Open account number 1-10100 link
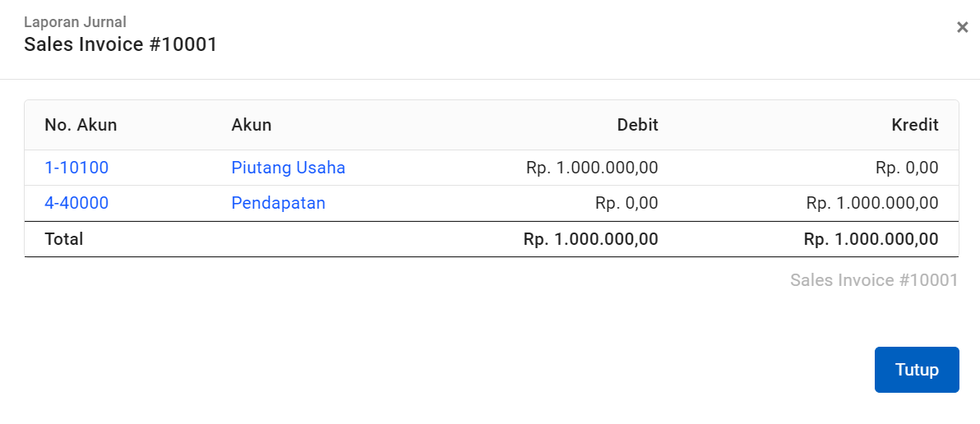 (x=76, y=168)
